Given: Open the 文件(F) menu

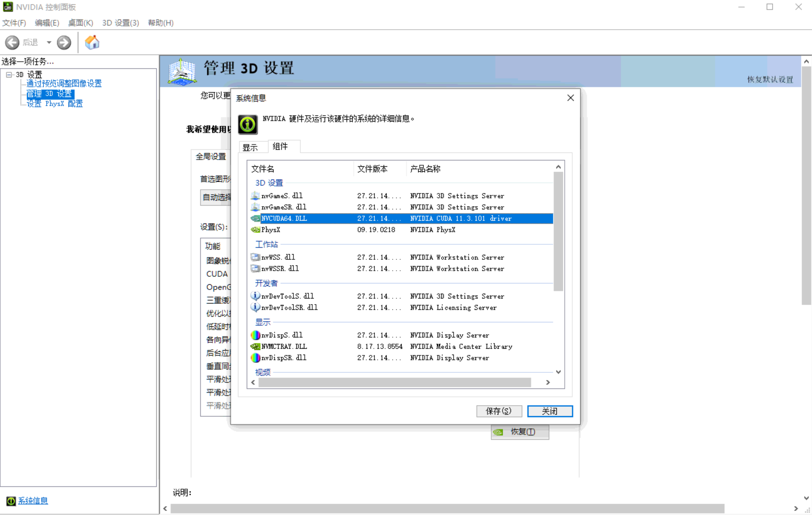Looking at the screenshot, I should [x=14, y=23].
